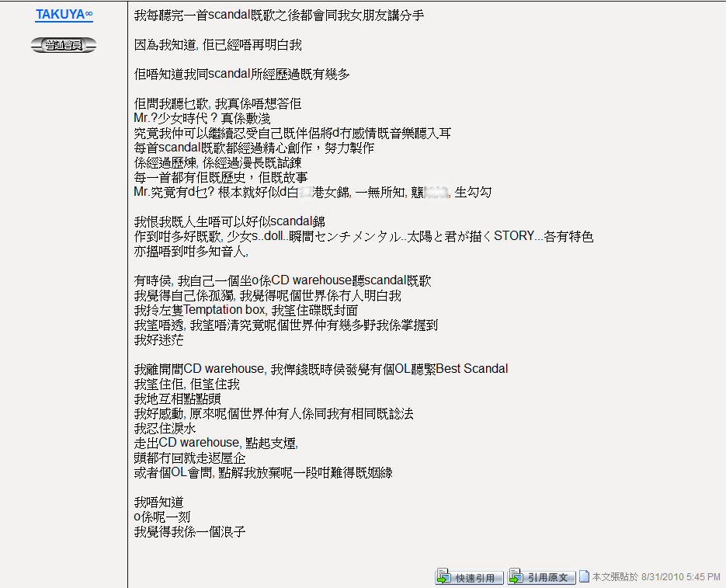Click the line 走出CD warehouse, 點起支煙
Screen dimensions: 726x588
216,443
